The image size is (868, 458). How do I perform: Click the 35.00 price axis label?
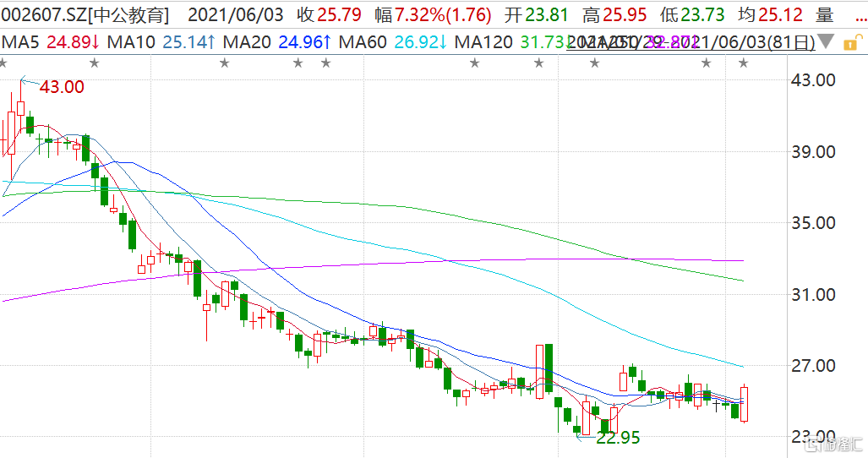click(x=813, y=223)
